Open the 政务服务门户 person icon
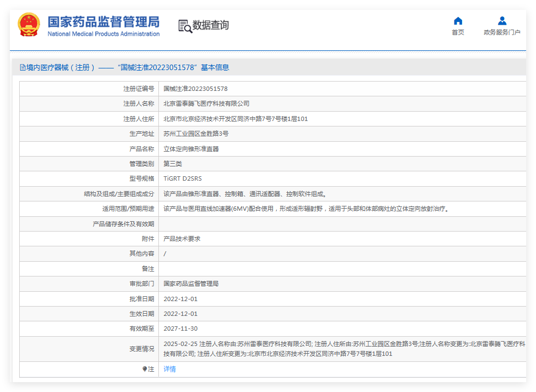The height and width of the screenshot is (392, 536). [502, 21]
